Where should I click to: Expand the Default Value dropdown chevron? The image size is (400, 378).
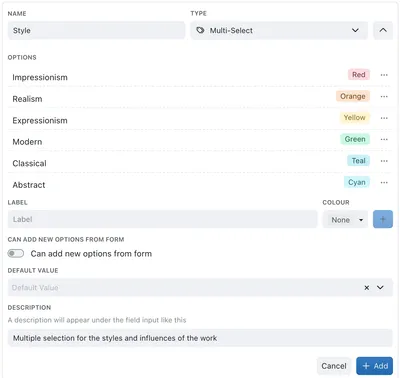[380, 287]
